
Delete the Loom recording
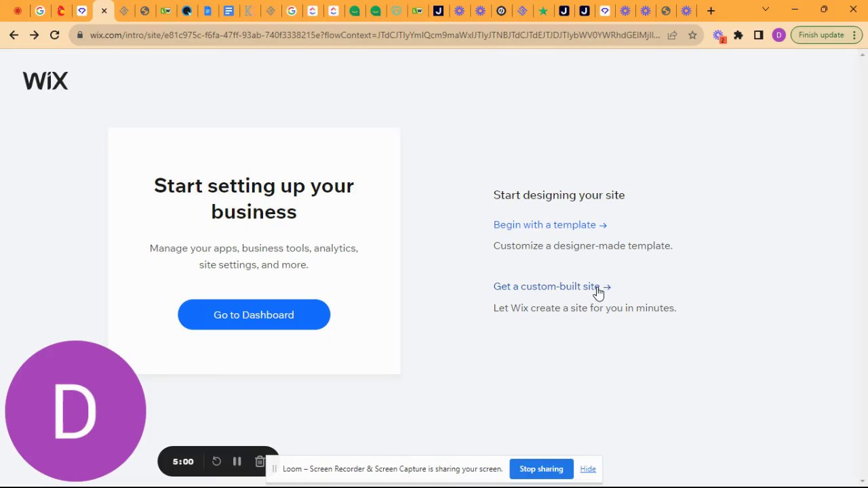260,462
